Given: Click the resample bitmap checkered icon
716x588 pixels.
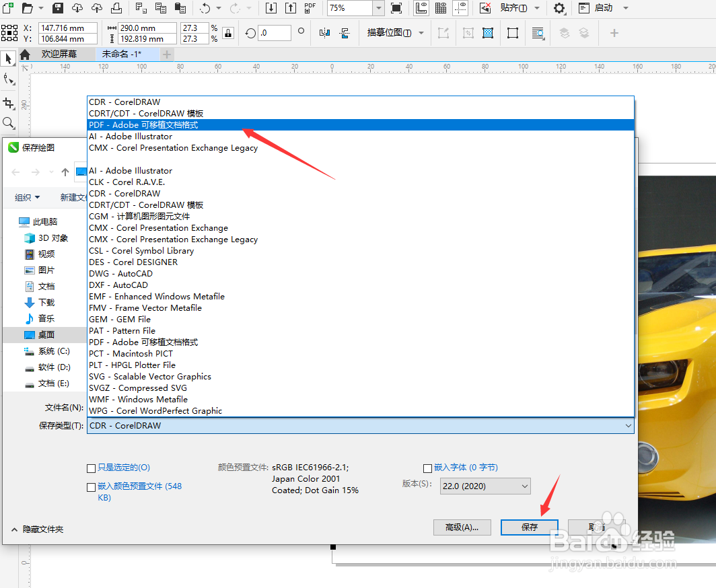Looking at the screenshot, I should pyautogui.click(x=488, y=33).
